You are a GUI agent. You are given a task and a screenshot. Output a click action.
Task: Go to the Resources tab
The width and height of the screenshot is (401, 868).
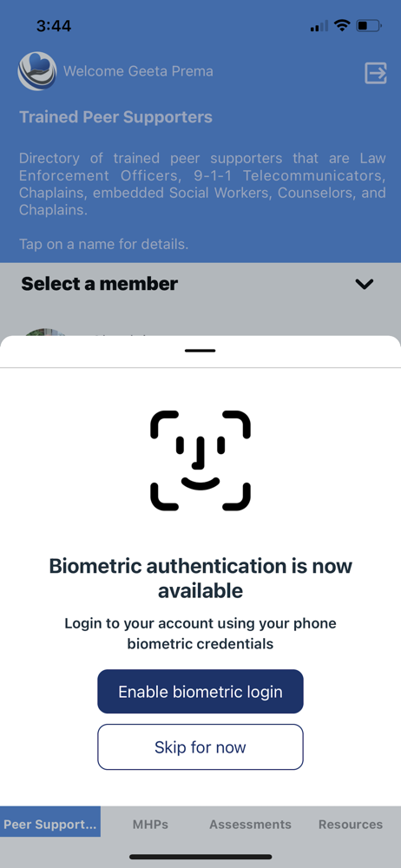coord(351,825)
